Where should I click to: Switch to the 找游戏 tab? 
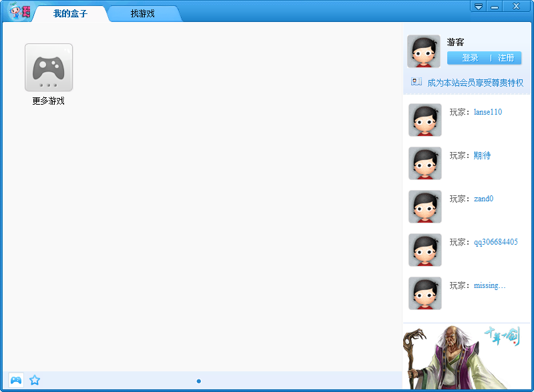pyautogui.click(x=143, y=13)
